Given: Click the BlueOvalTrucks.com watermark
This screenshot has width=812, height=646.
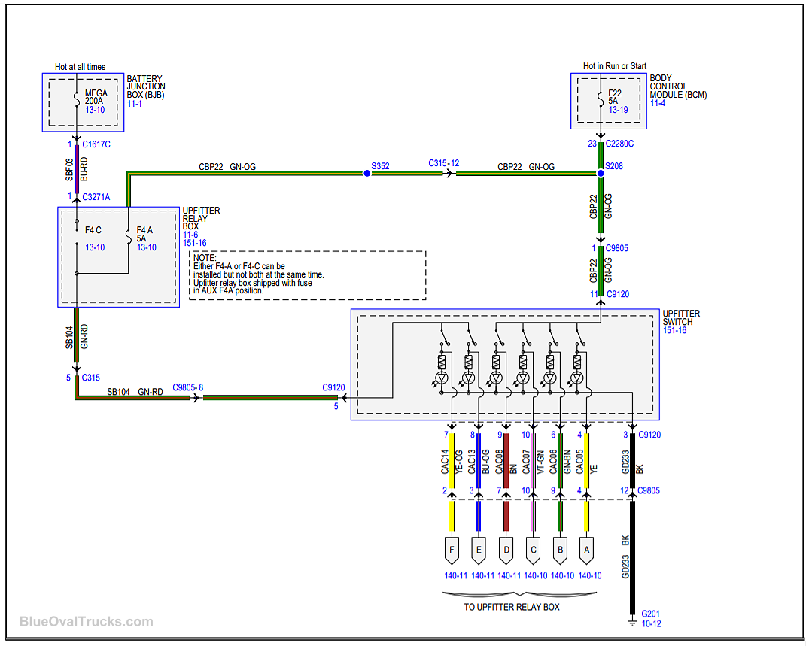Looking at the screenshot, I should pyautogui.click(x=86, y=622).
